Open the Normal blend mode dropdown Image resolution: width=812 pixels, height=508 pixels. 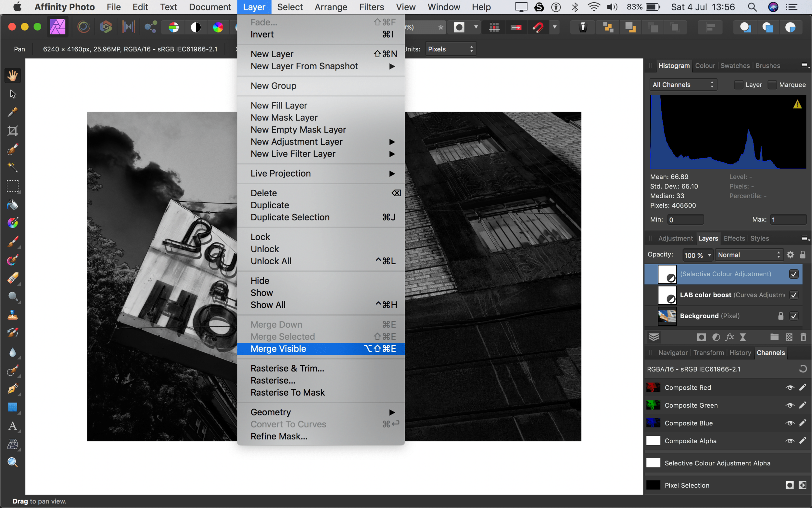point(749,255)
